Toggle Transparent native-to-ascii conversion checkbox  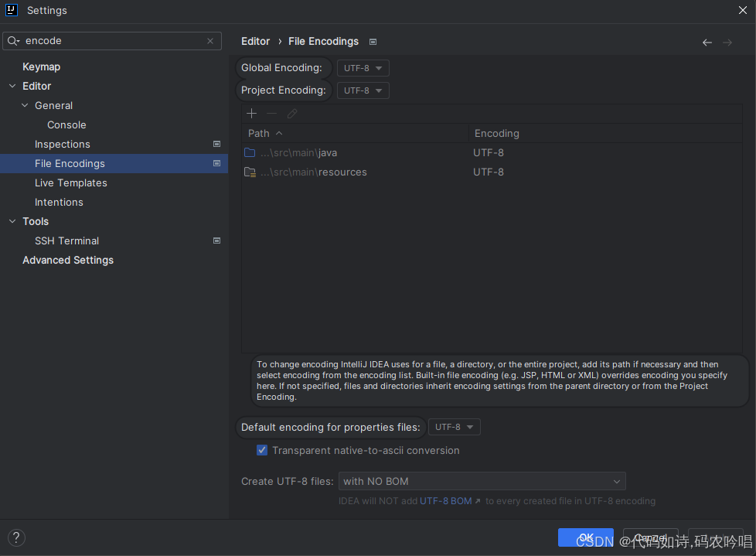point(262,450)
